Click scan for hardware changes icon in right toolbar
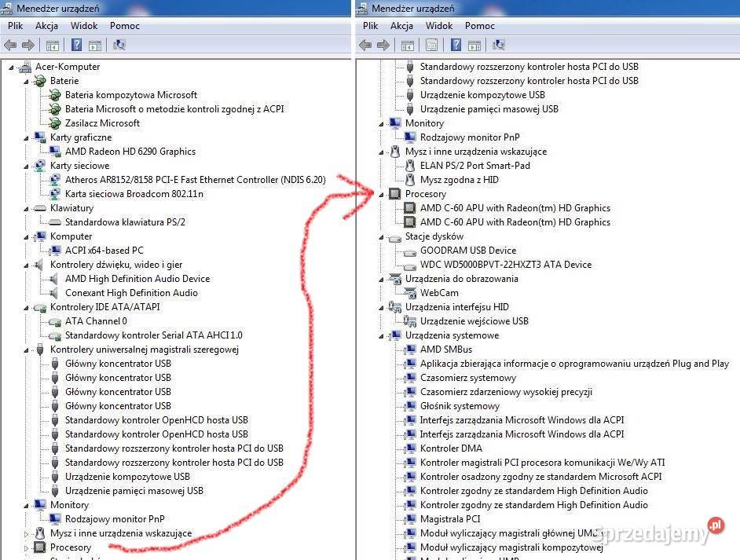Viewport: 740px width, 560px height. (499, 46)
